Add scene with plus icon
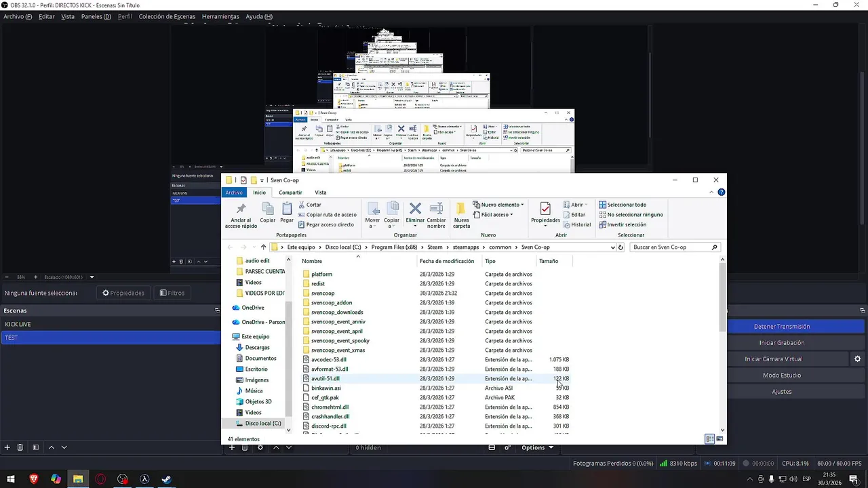Viewport: 868px width, 488px height. pyautogui.click(x=7, y=447)
